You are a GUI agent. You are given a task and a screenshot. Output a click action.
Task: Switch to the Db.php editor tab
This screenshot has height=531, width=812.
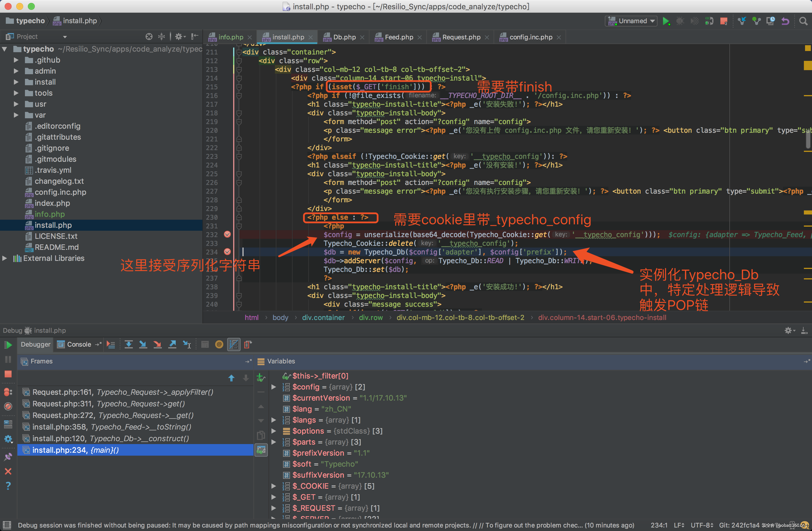pos(344,37)
